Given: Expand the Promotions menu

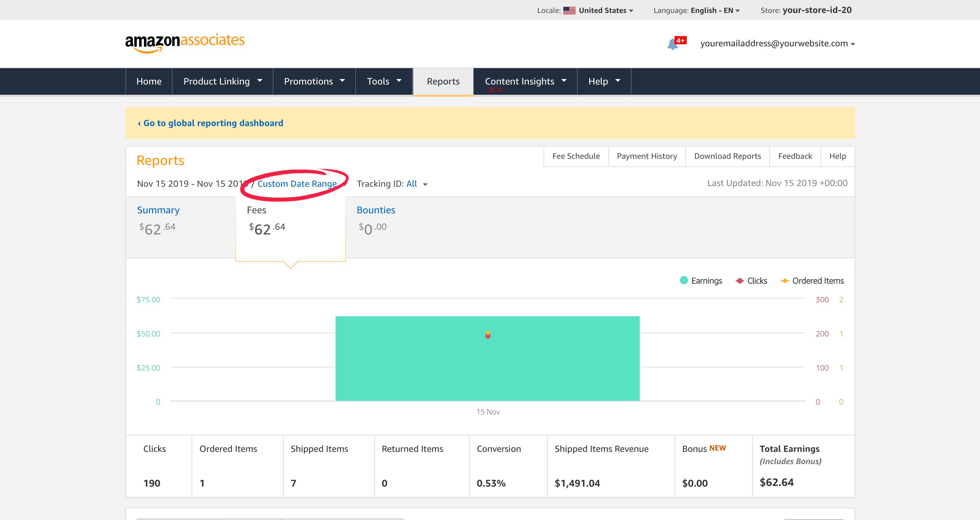Looking at the screenshot, I should [314, 81].
